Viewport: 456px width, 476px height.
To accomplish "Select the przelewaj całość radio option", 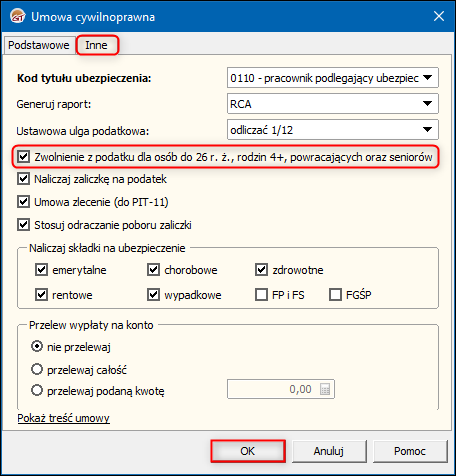I will pos(37,370).
